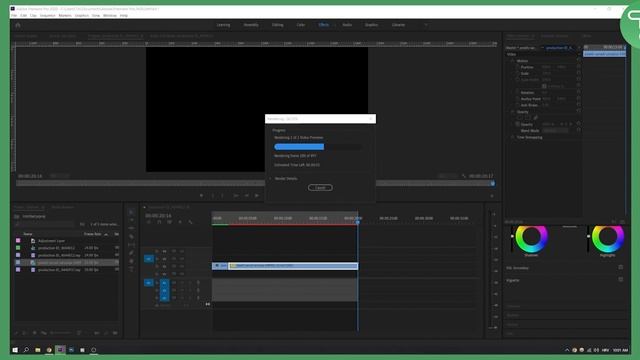The width and height of the screenshot is (640, 360).
Task: Open the Help menu
Action: (124, 16)
